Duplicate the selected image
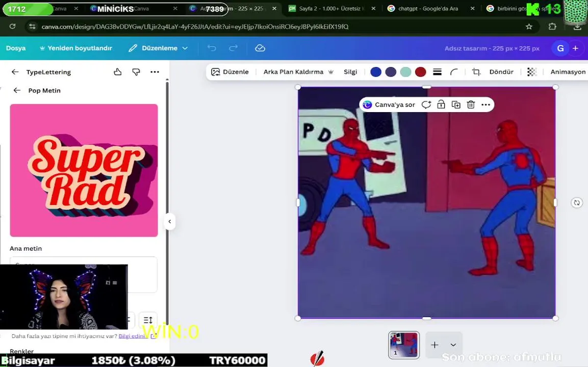Viewport: 588px width, 367px height. pos(456,104)
